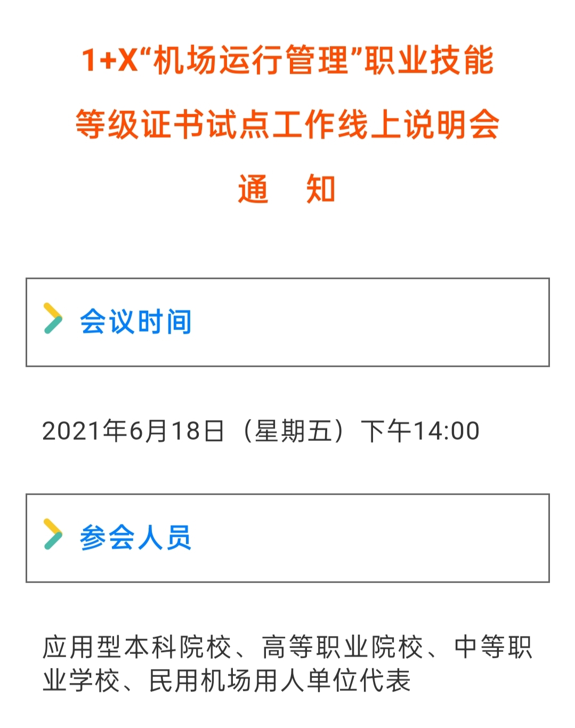Click the "1+X" text in the title
The image size is (575, 728).
pyautogui.click(x=109, y=60)
